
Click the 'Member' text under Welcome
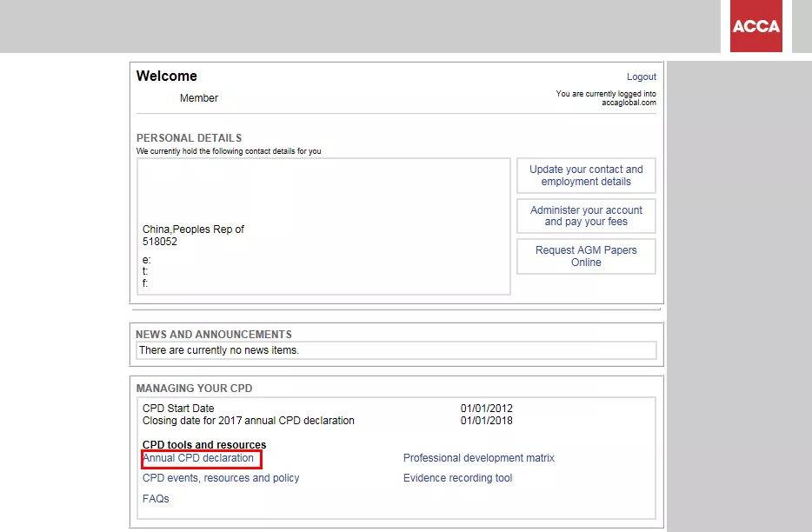pos(199,98)
